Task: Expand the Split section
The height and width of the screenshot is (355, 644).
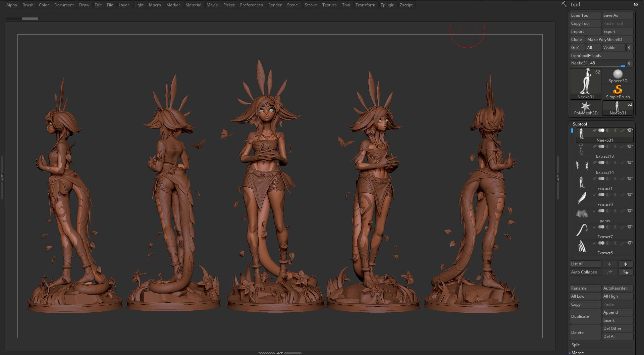Action: point(576,345)
